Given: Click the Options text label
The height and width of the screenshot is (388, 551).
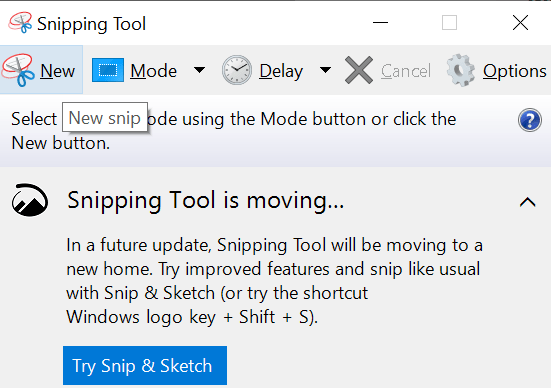Looking at the screenshot, I should coord(515,72).
